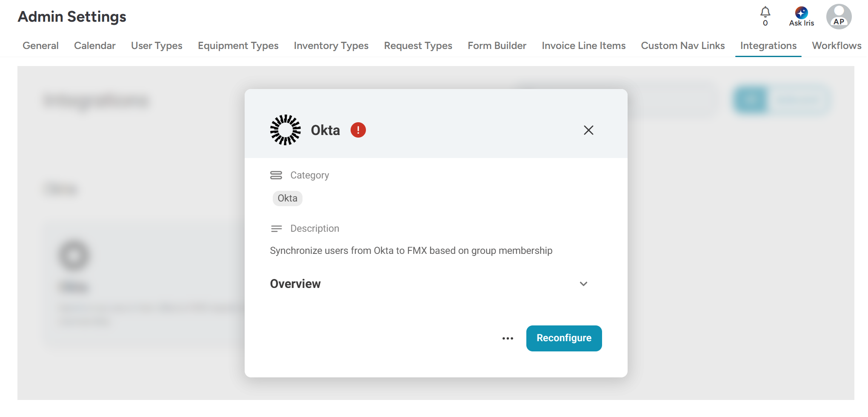The height and width of the screenshot is (417, 868).
Task: Open the three-dot more options menu
Action: click(x=508, y=339)
